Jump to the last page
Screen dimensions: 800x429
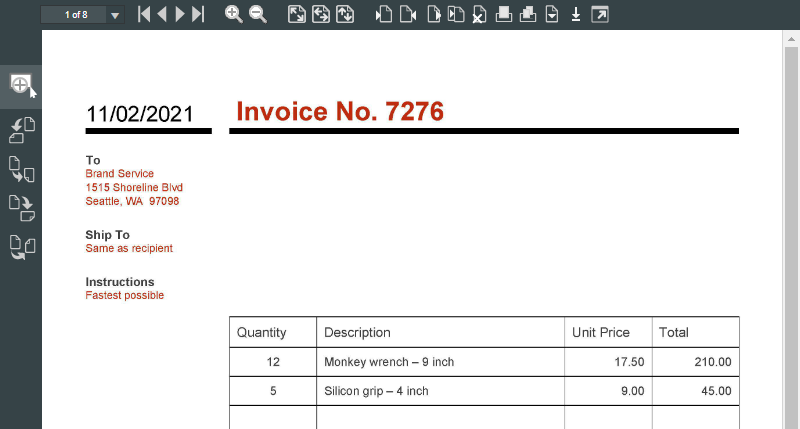point(198,14)
